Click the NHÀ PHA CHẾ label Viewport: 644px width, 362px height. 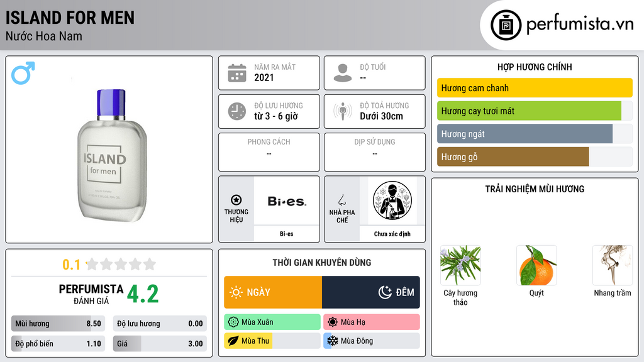(x=342, y=216)
